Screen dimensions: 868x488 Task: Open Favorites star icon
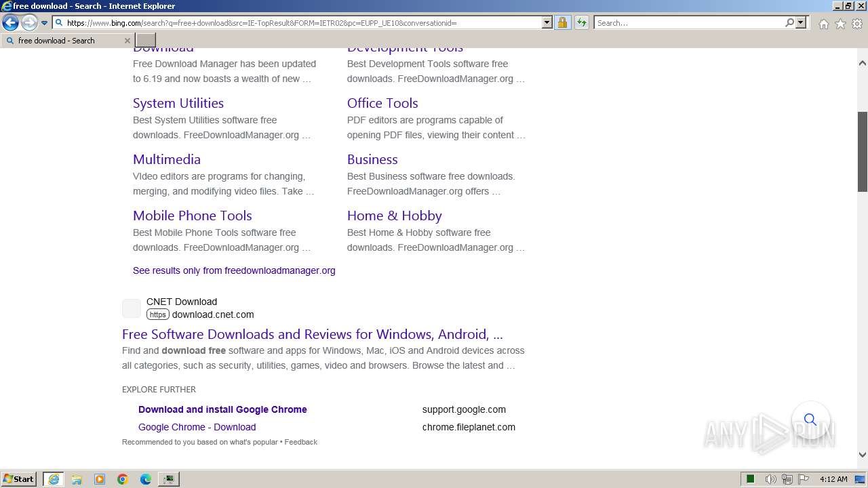click(840, 24)
